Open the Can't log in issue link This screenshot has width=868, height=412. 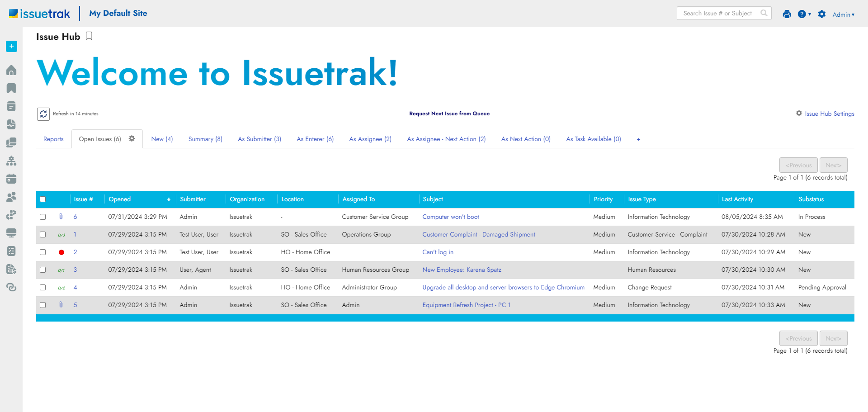click(x=438, y=252)
